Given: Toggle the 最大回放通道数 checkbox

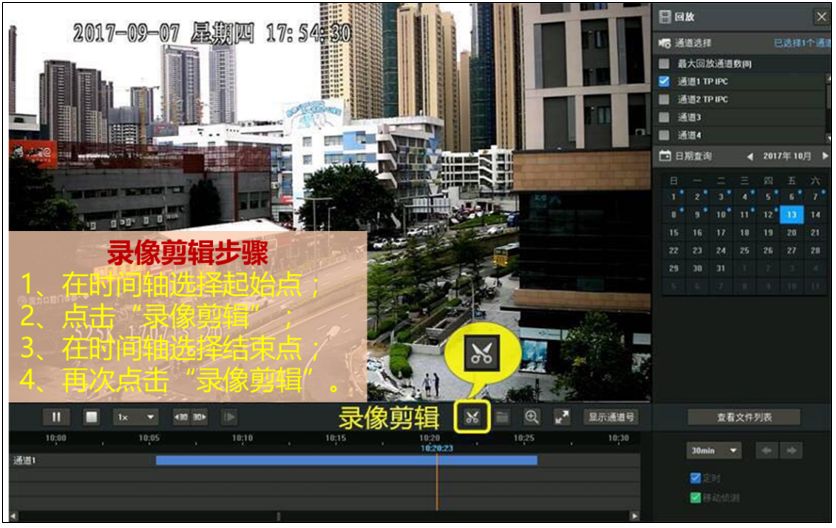Looking at the screenshot, I should (x=664, y=64).
